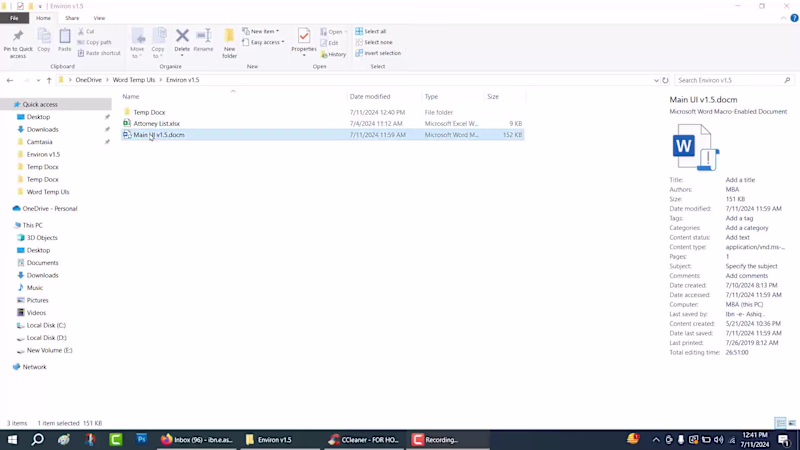Click the Word document preview thumbnail

coord(695,147)
